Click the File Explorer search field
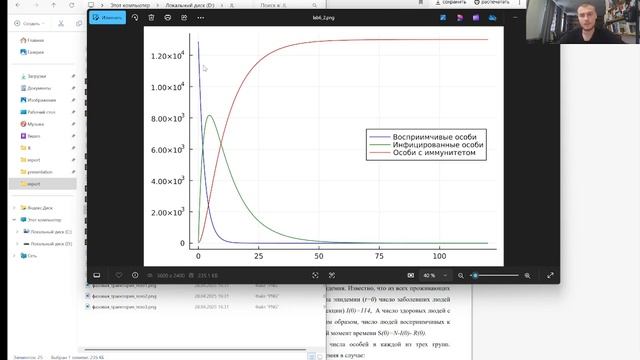Image resolution: width=640 pixels, height=360 pixels. [x=288, y=5]
